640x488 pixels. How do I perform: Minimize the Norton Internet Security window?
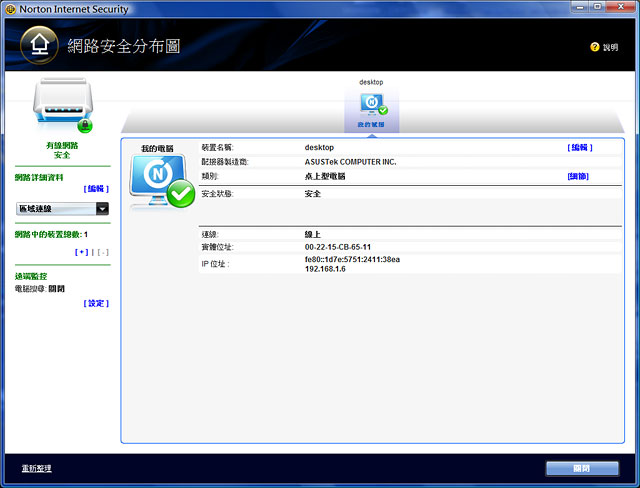pos(580,7)
